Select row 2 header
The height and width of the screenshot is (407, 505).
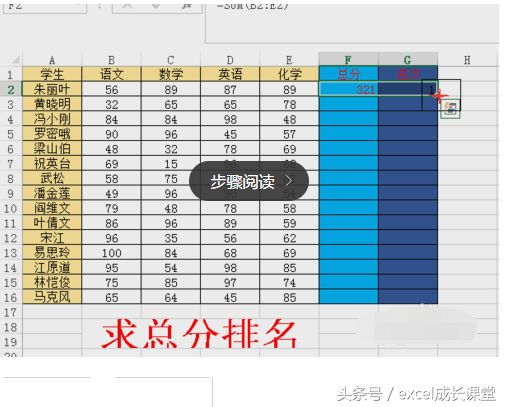(11, 89)
